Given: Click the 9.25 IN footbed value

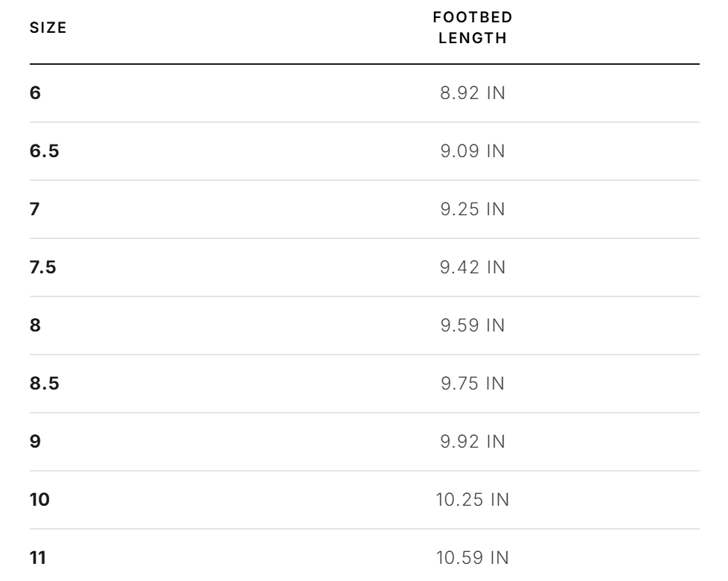Looking at the screenshot, I should coord(473,209).
